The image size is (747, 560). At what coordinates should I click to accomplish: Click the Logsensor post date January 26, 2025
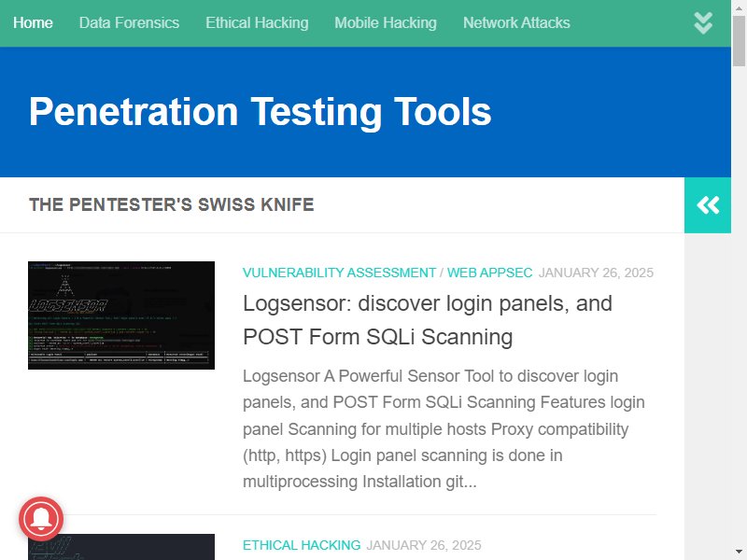point(596,273)
